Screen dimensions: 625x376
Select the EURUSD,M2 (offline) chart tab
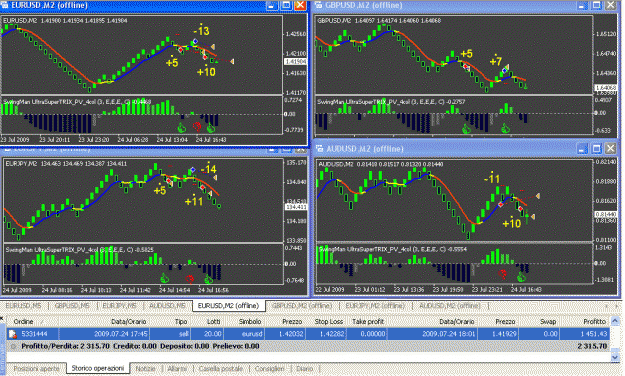click(228, 306)
